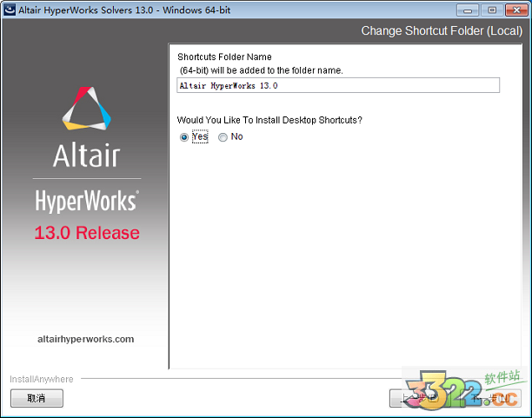Click 'Would You Like To Install Desktop Shortcuts?' text
532x418 pixels.
point(269,120)
